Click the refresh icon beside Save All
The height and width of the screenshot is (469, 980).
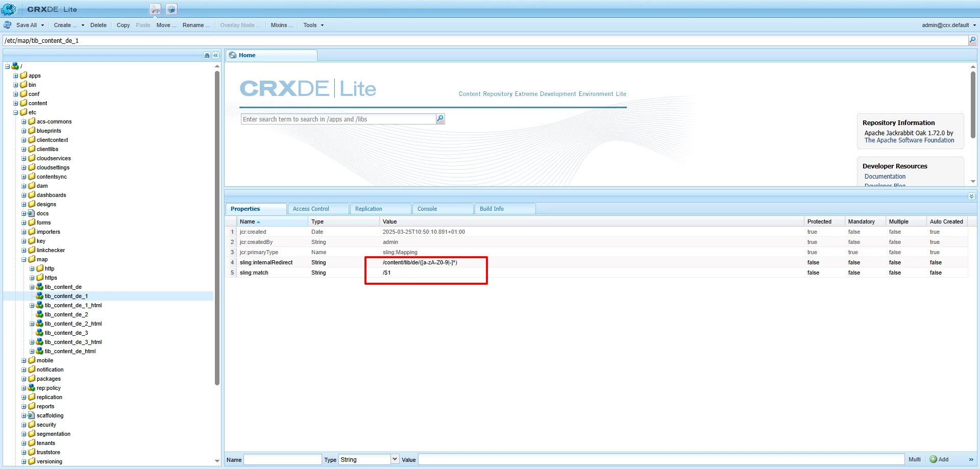pyautogui.click(x=8, y=25)
